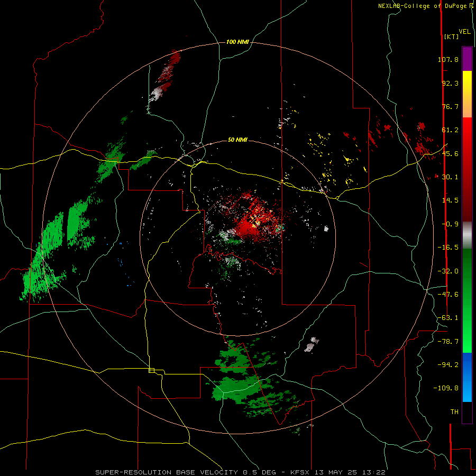Click the -63.1 velocity scale value
This screenshot has height=476, width=476.
point(448,318)
